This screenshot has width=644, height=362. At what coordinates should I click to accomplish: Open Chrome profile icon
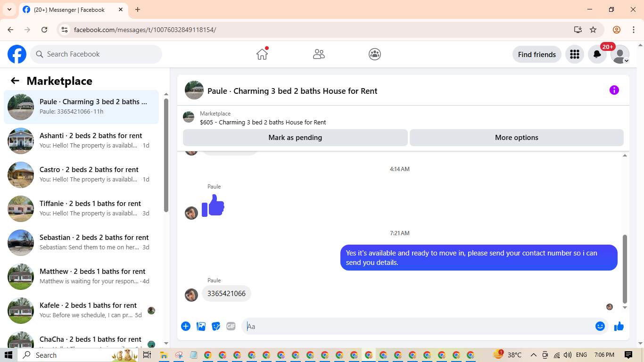[x=617, y=30]
